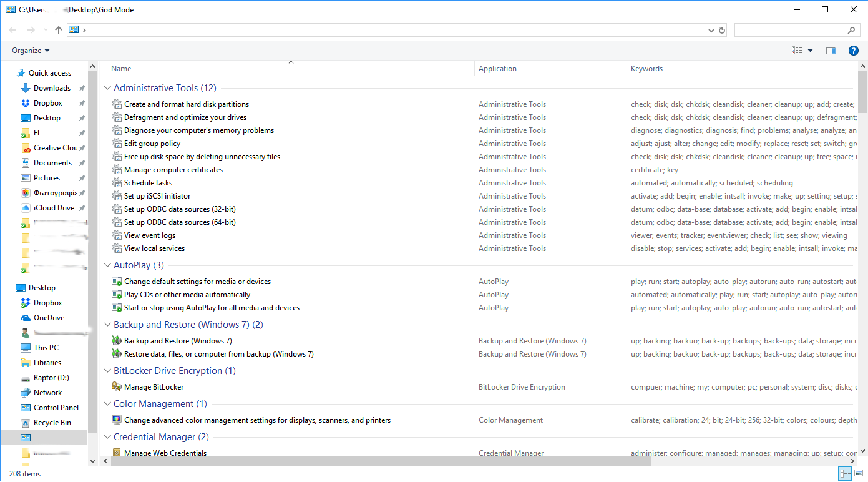This screenshot has height=482, width=868.
Task: Open Pictures in Quick access
Action: (x=47, y=178)
